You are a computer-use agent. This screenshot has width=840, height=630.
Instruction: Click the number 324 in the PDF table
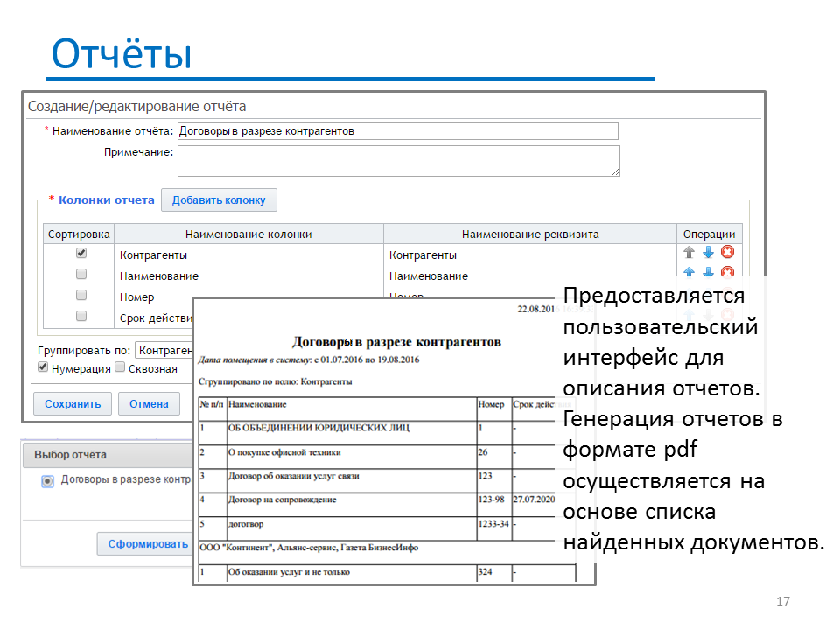[x=485, y=572]
